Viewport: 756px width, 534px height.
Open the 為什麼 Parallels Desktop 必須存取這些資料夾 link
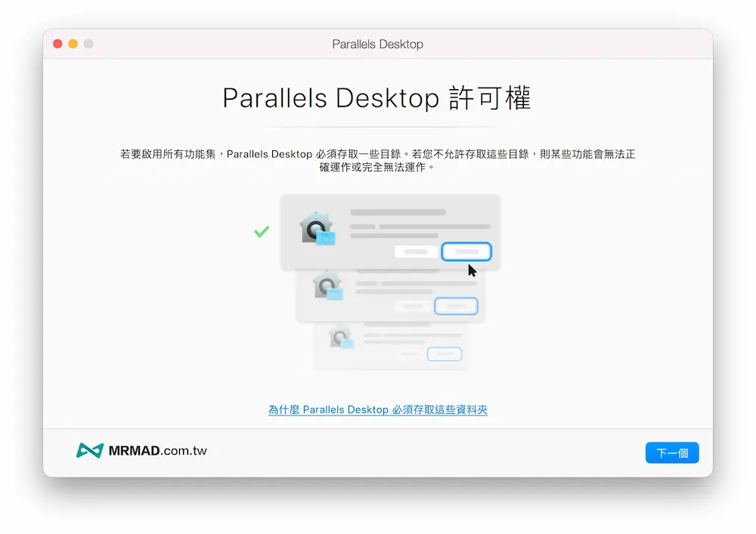[377, 409]
